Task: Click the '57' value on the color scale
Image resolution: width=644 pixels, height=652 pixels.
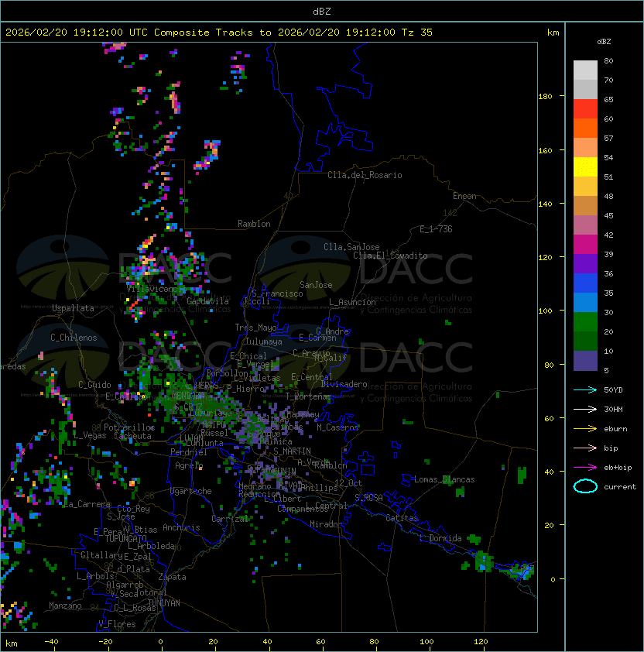Action: pos(608,138)
